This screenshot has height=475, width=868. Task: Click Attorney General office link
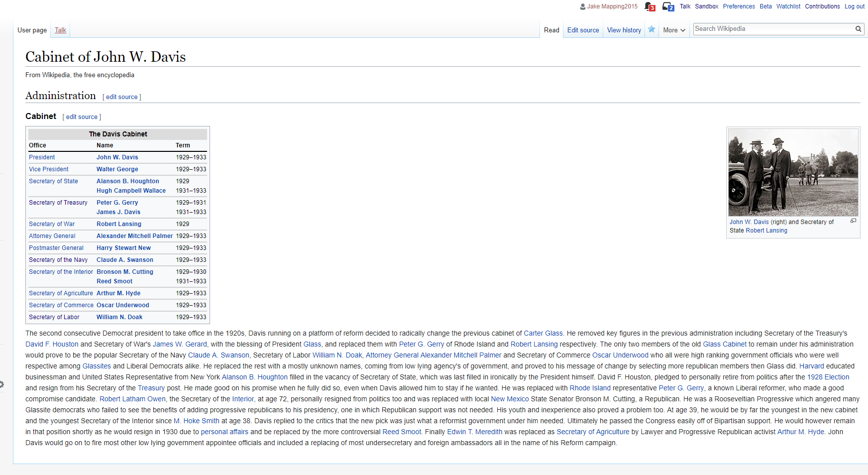click(52, 236)
